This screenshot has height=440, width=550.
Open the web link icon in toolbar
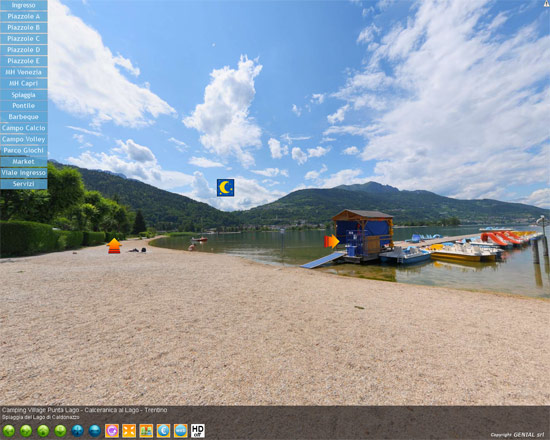(x=181, y=431)
